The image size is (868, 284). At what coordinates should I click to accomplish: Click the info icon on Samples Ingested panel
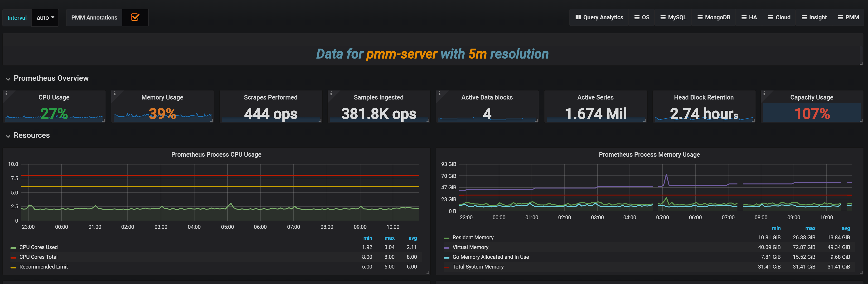(331, 93)
